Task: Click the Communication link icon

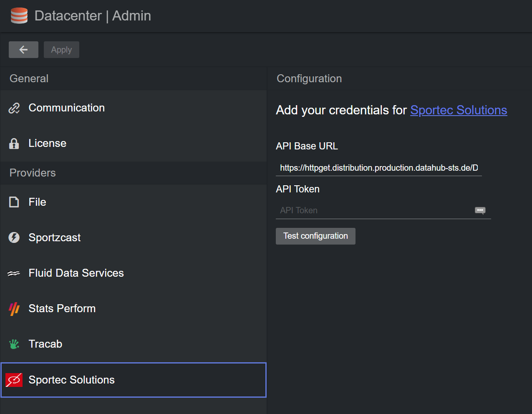Action: tap(14, 108)
